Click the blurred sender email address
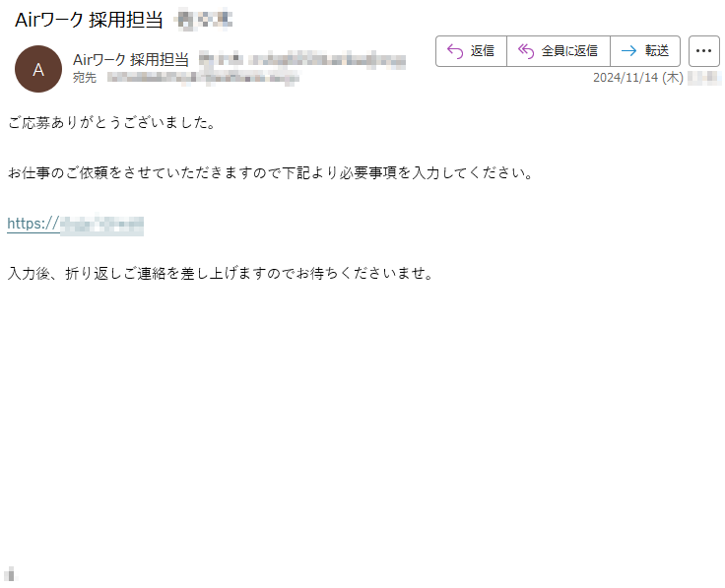This screenshot has width=725, height=588. pyautogui.click(x=302, y=61)
